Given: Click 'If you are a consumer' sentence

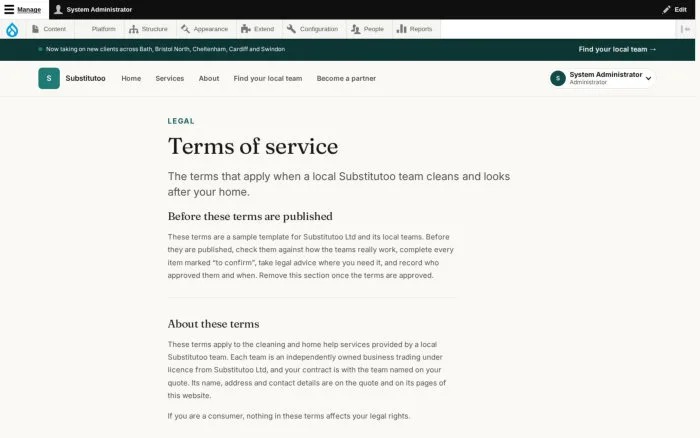Looking at the screenshot, I should click(x=288, y=416).
